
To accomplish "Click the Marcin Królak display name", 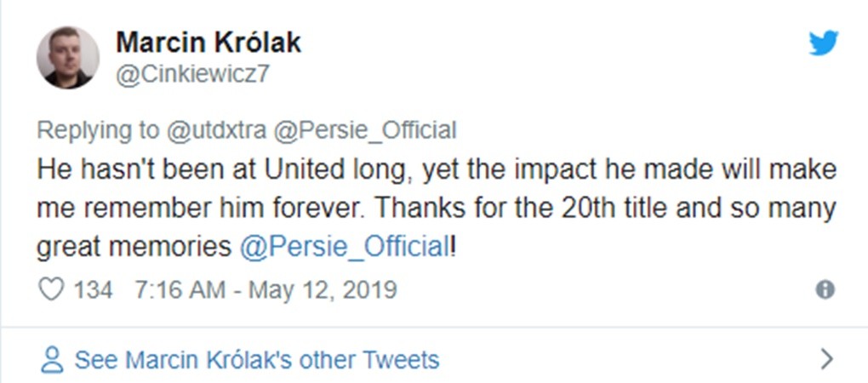I will [208, 42].
